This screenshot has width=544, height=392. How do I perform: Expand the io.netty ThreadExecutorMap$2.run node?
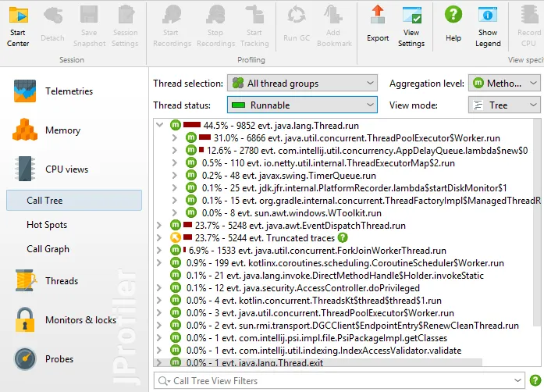point(175,163)
